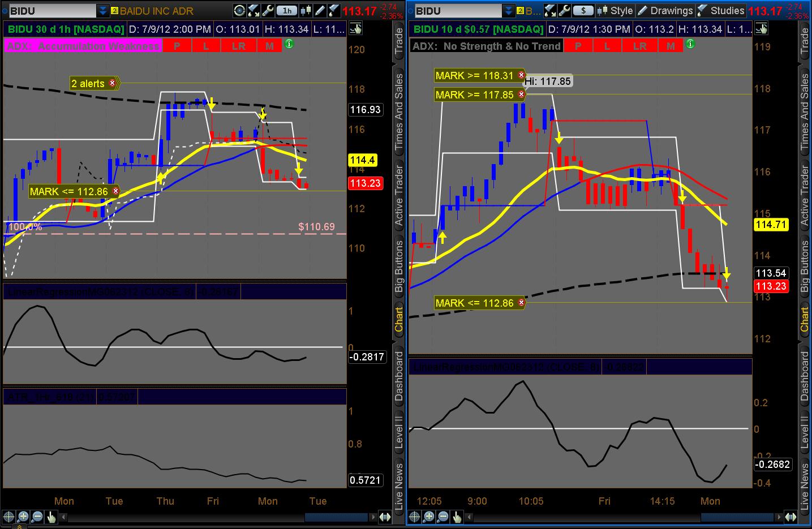Click pointer hand icon under left chart toolbar

coord(356,29)
